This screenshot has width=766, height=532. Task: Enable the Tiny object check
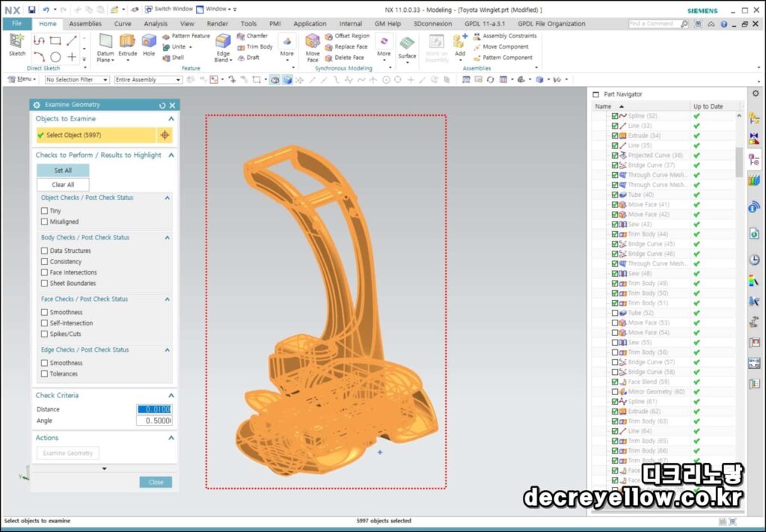tap(44, 211)
